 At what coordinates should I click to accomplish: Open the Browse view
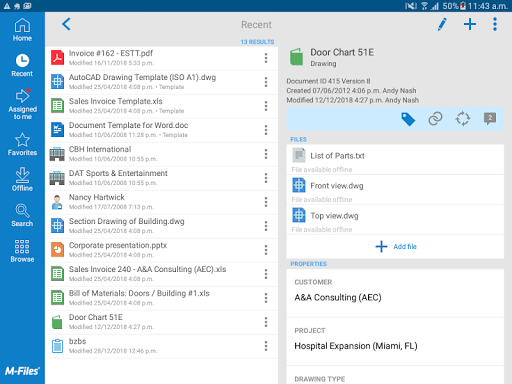pos(22,251)
